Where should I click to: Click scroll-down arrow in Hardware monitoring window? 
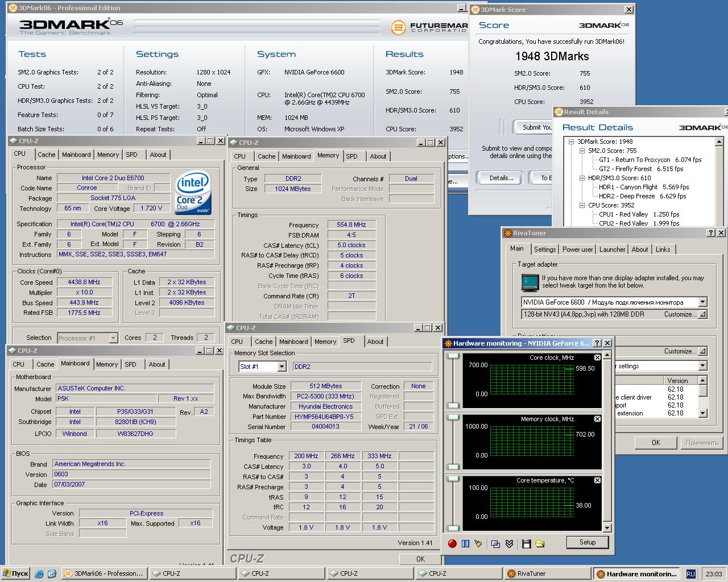pyautogui.click(x=607, y=528)
